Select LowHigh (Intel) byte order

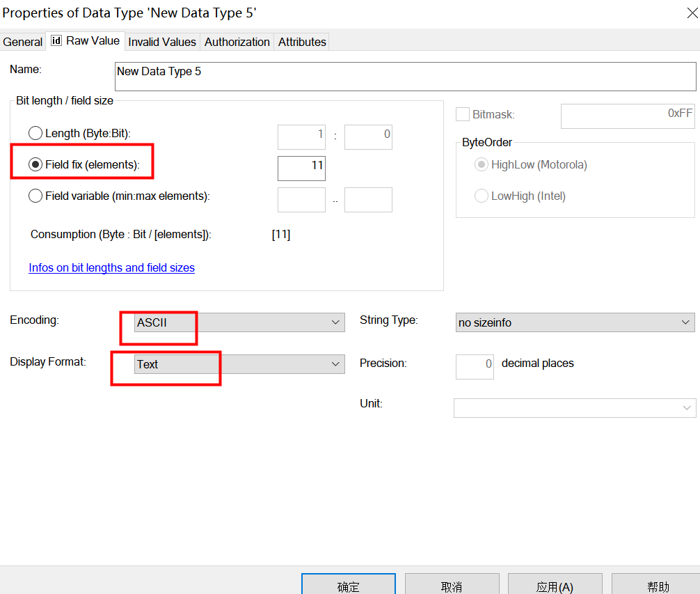point(482,196)
